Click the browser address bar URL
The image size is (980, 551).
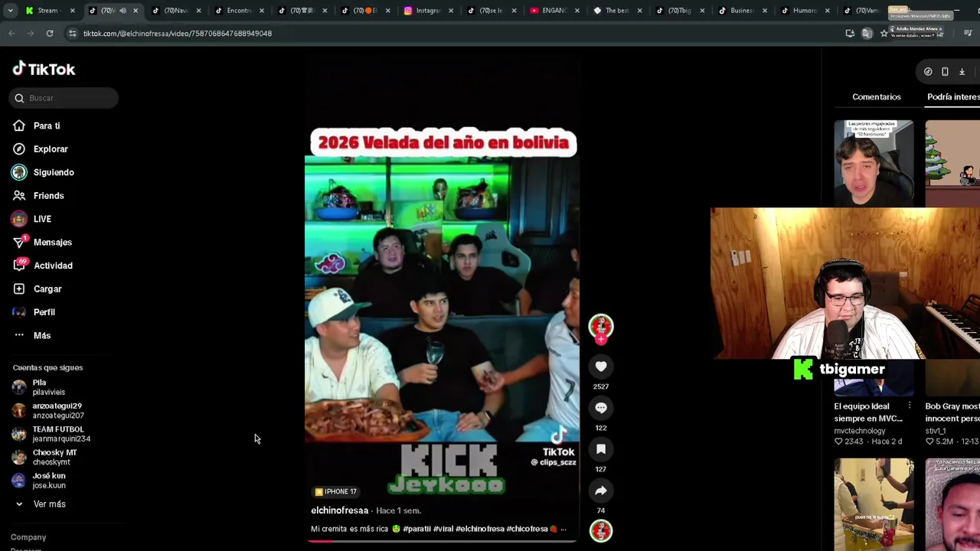177,34
